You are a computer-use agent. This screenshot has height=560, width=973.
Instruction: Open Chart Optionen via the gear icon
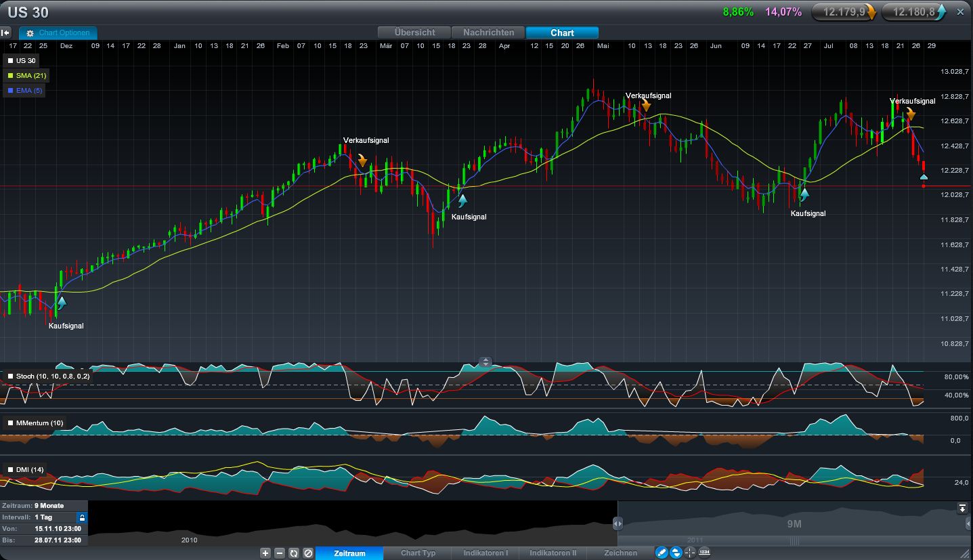(x=28, y=32)
